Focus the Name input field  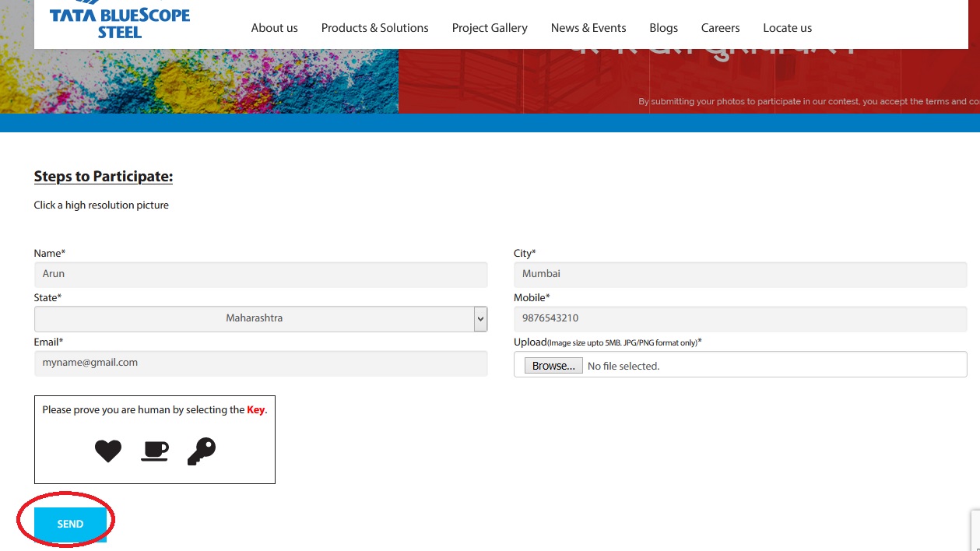point(261,274)
